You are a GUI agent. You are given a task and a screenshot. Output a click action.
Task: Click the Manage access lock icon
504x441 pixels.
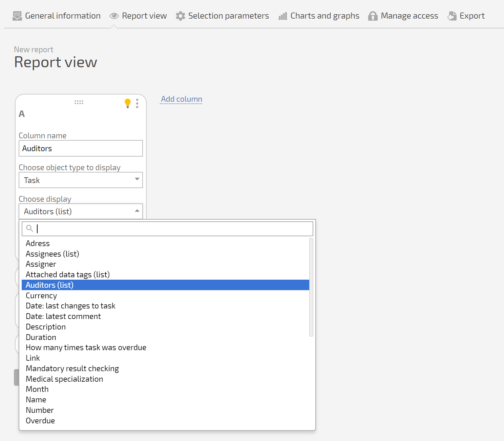(x=373, y=16)
